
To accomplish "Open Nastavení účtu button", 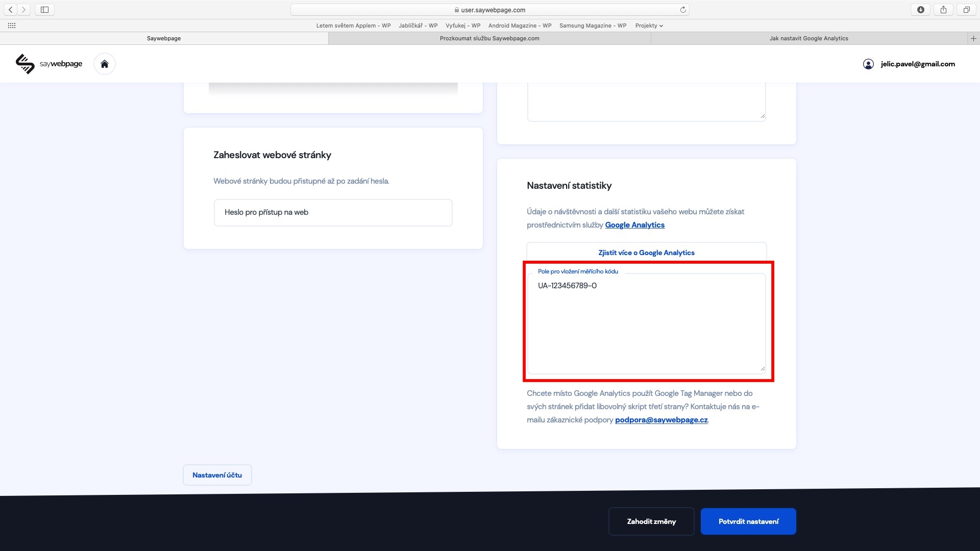I will point(217,475).
